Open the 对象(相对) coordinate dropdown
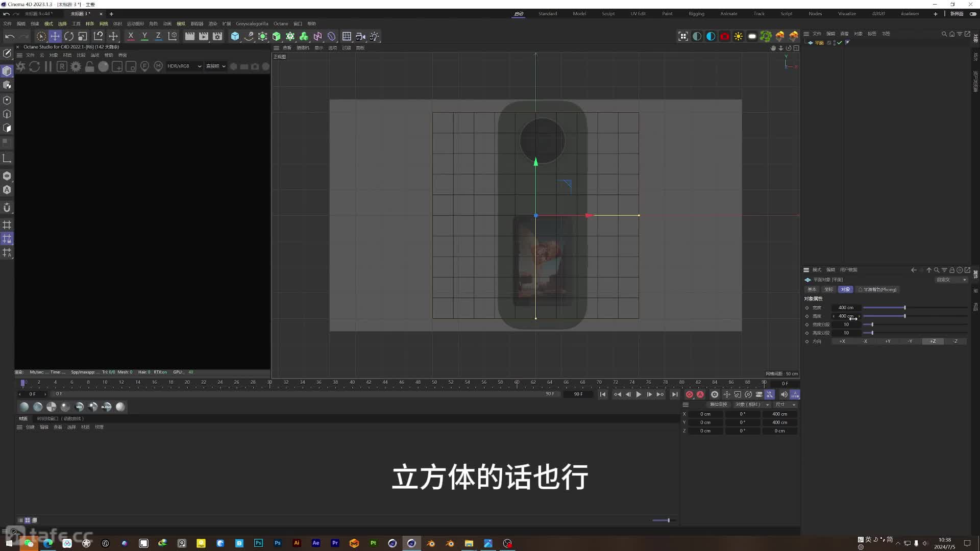 click(x=751, y=405)
